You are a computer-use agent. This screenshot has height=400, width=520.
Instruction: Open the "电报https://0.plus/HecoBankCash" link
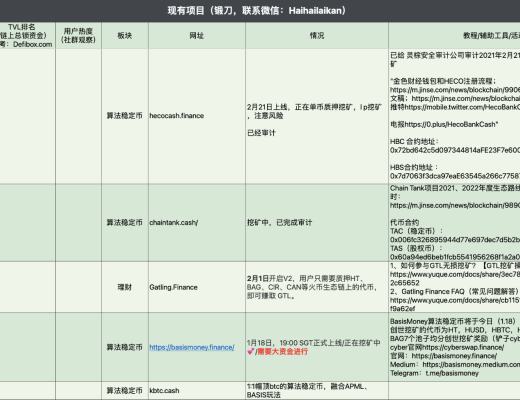click(x=444, y=124)
